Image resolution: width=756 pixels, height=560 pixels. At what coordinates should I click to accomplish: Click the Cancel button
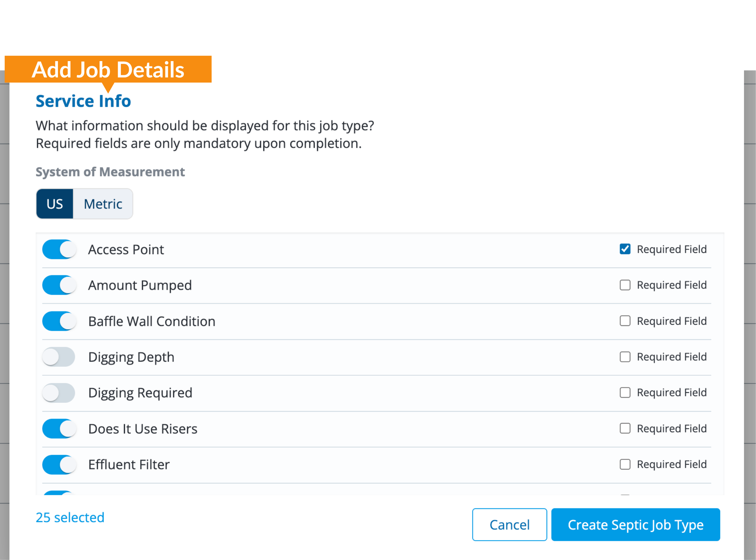pos(509,525)
